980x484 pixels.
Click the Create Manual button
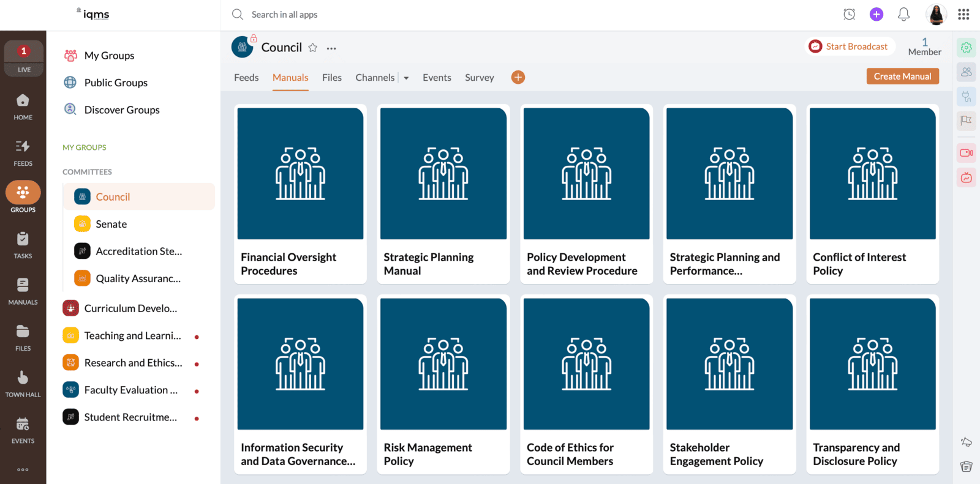click(902, 76)
